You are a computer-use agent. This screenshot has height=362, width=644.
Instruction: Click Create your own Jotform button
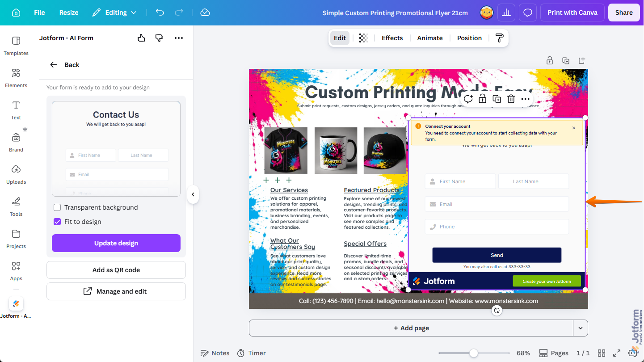click(x=547, y=281)
